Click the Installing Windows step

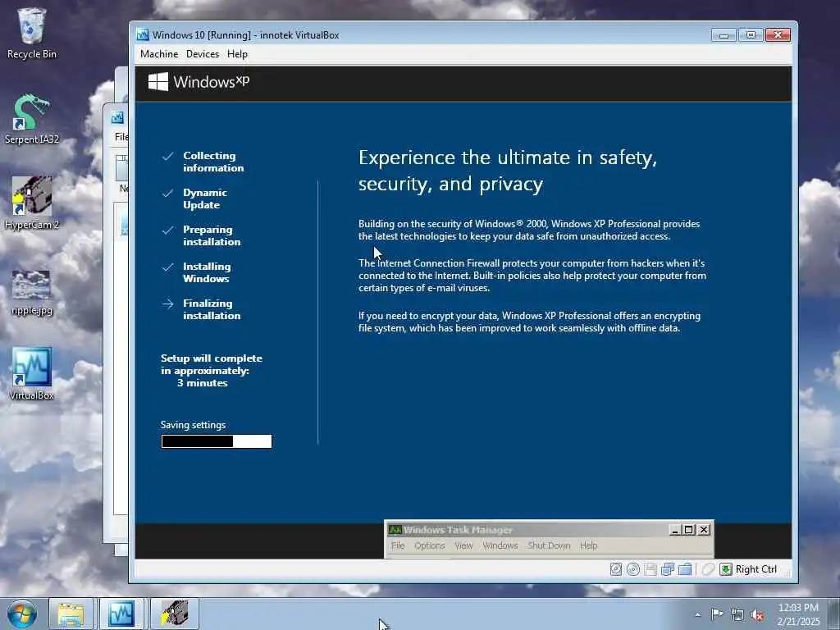click(207, 272)
